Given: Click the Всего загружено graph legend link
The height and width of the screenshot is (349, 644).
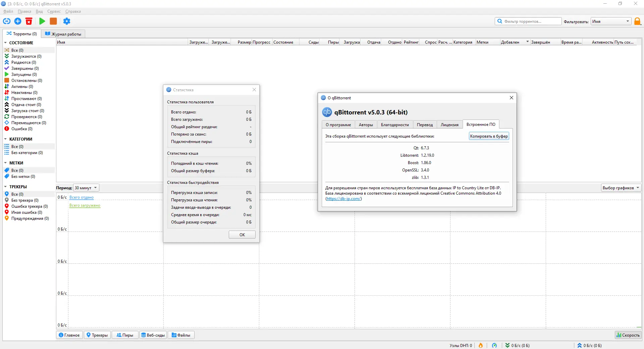Looking at the screenshot, I should tap(85, 205).
